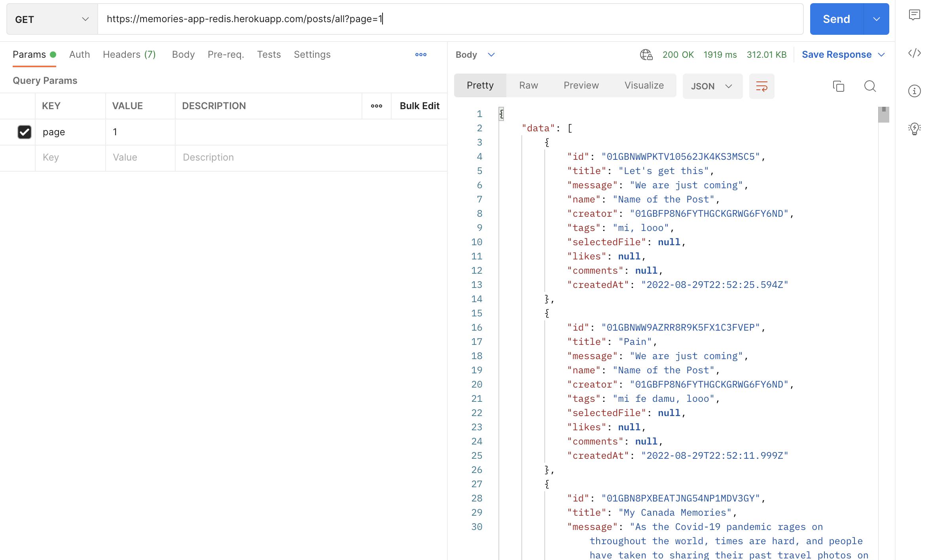Click line number 15 in the gutter
This screenshot has width=932, height=560.
pos(477,313)
